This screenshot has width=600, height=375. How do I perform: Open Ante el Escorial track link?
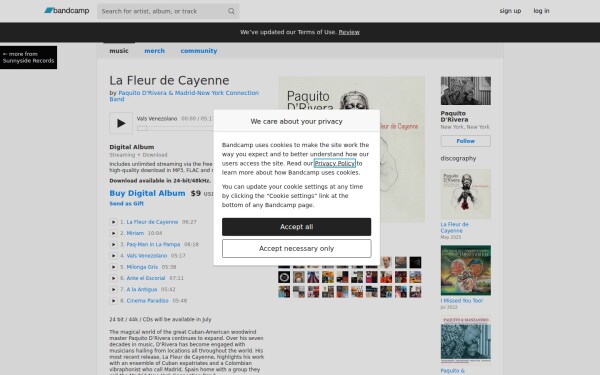point(146,278)
